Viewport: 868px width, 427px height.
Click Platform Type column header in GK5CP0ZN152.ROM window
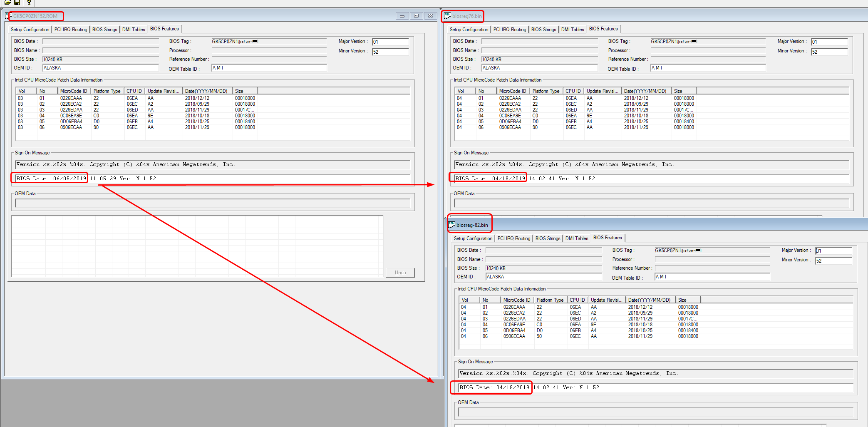[107, 91]
